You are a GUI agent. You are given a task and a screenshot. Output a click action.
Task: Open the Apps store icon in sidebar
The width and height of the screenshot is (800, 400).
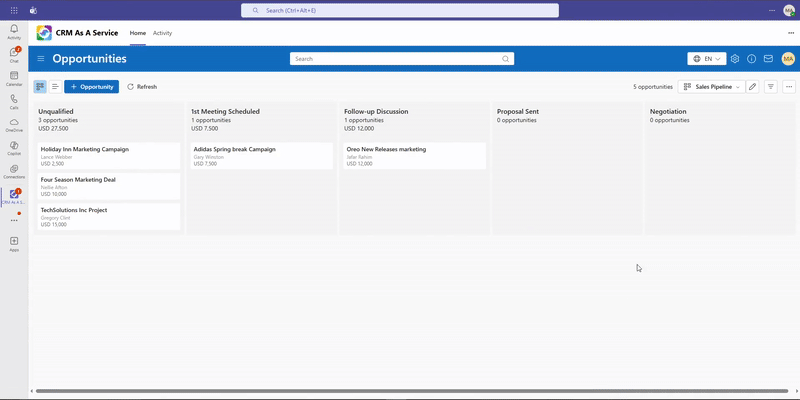[14, 244]
